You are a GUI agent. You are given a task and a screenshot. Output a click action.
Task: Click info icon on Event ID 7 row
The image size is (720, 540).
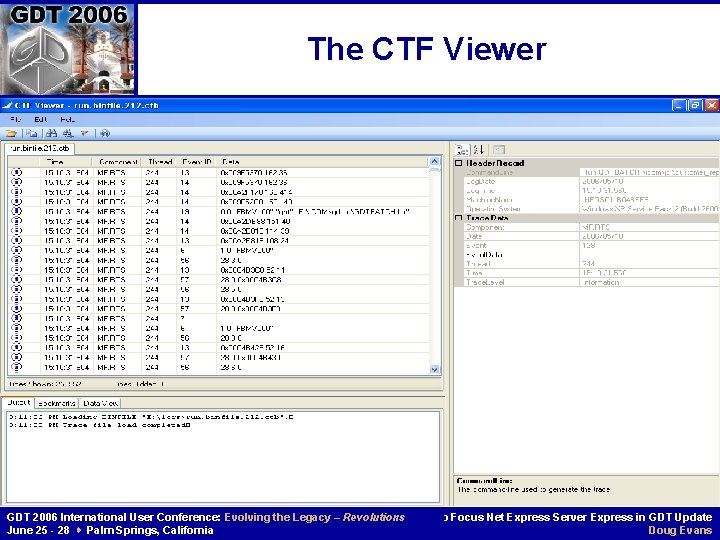[x=17, y=318]
